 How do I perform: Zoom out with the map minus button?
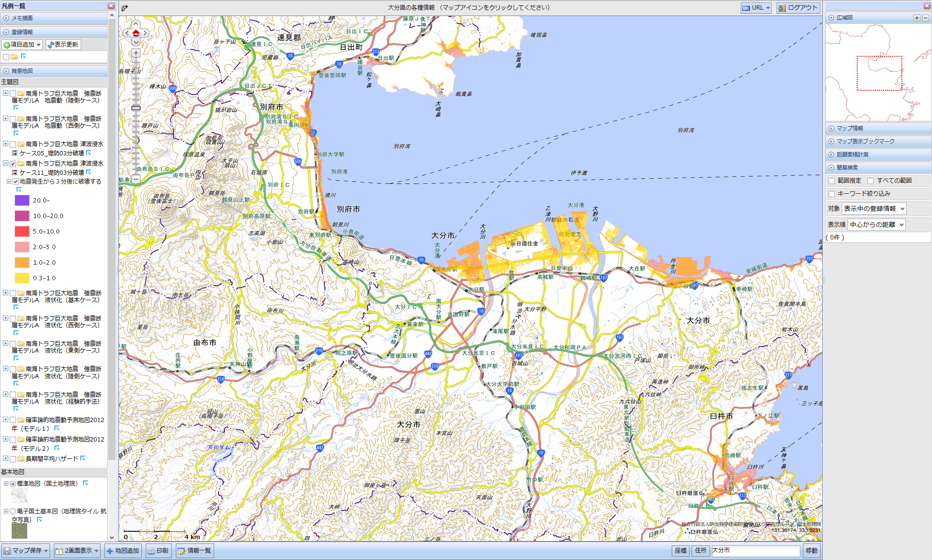coord(136,179)
